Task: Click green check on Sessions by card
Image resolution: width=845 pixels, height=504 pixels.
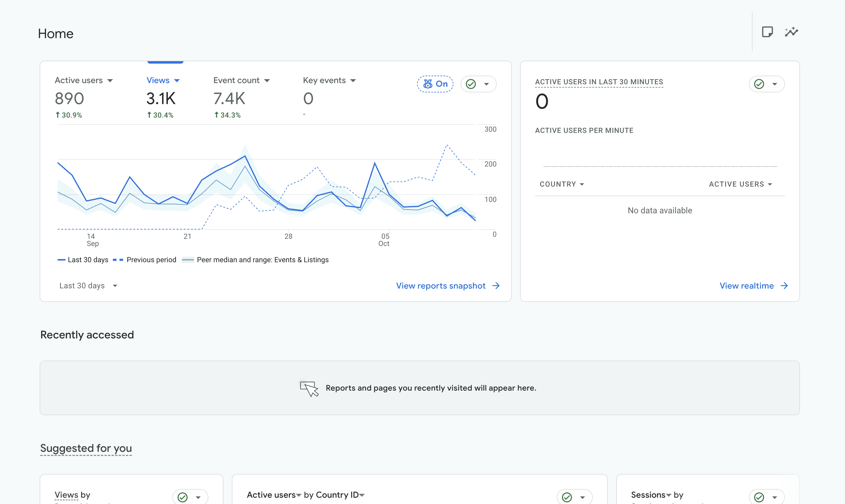Action: click(x=759, y=497)
